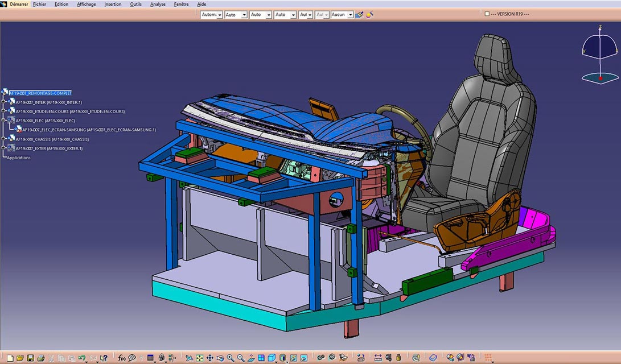Screen dimensions: 621x364
Task: Activate the Pan tool
Action: (210, 358)
